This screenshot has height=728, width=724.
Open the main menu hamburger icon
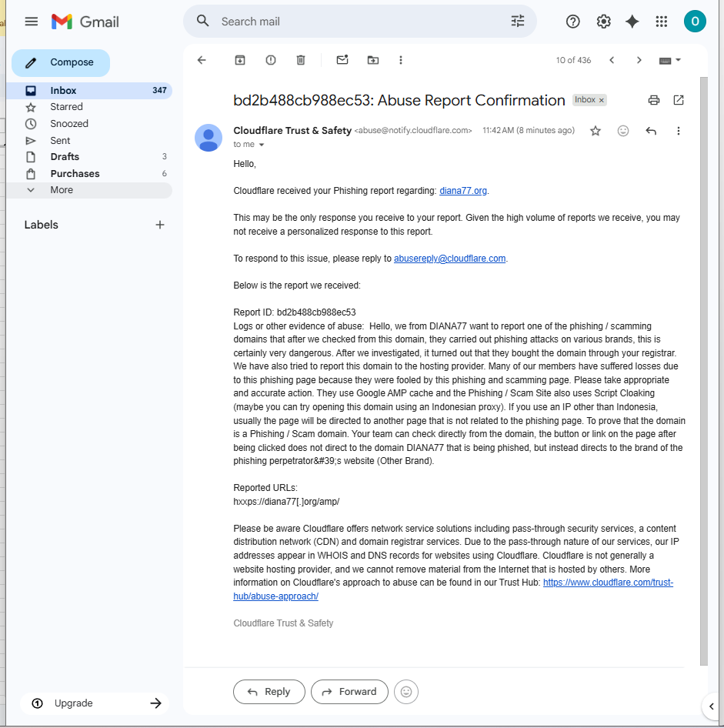(31, 22)
